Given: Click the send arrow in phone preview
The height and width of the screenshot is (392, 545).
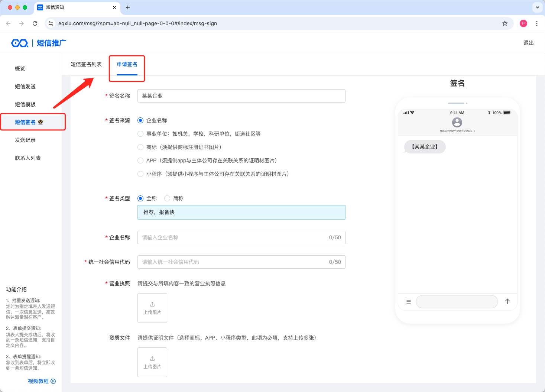Looking at the screenshot, I should tap(507, 301).
